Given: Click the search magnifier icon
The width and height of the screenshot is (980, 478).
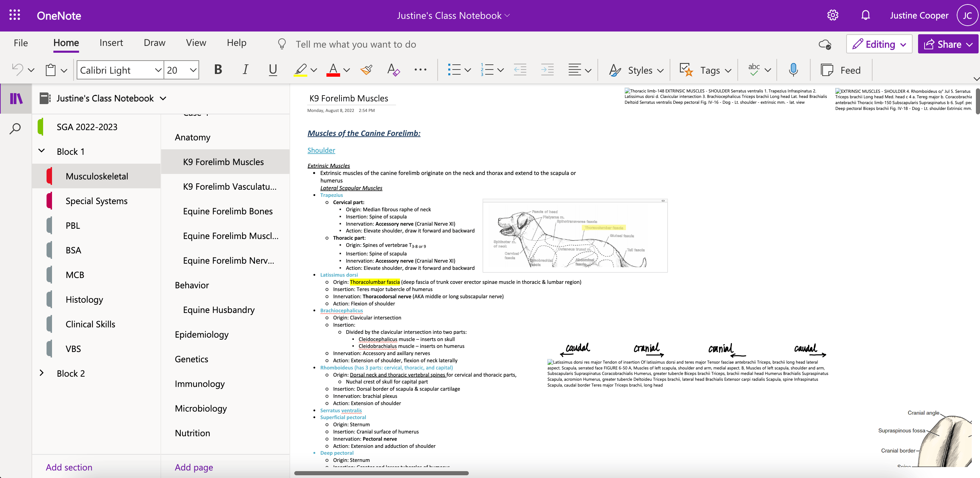Looking at the screenshot, I should coord(15,129).
